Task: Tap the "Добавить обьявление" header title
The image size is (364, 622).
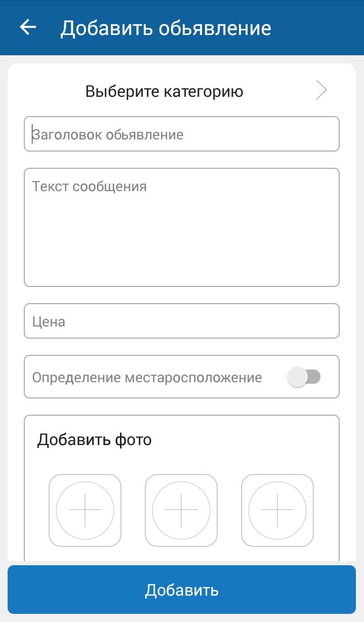Action: tap(166, 28)
